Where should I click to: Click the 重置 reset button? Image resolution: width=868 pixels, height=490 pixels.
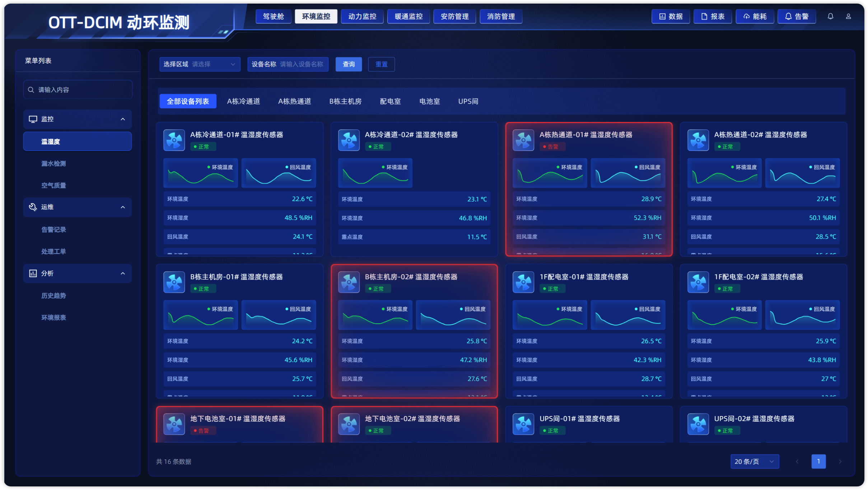tap(381, 64)
